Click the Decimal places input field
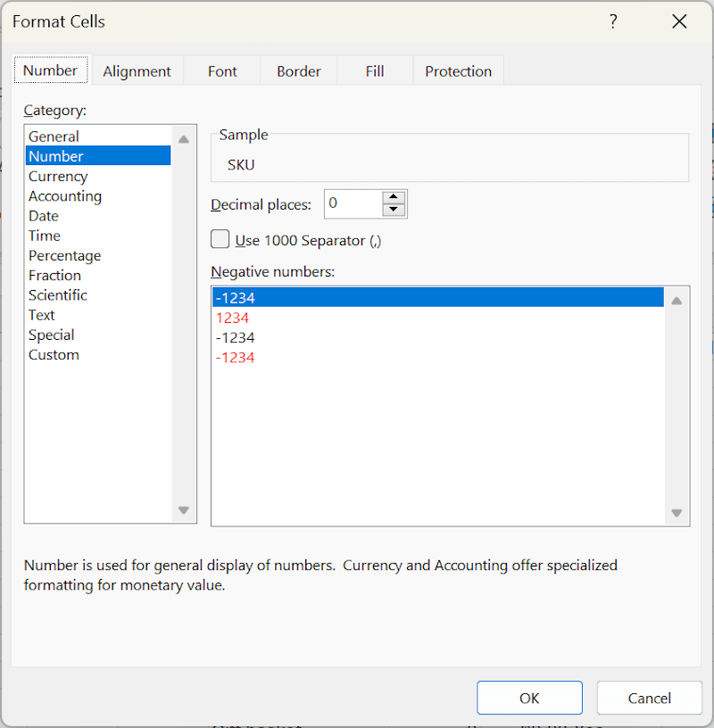Image resolution: width=714 pixels, height=728 pixels. 353,203
